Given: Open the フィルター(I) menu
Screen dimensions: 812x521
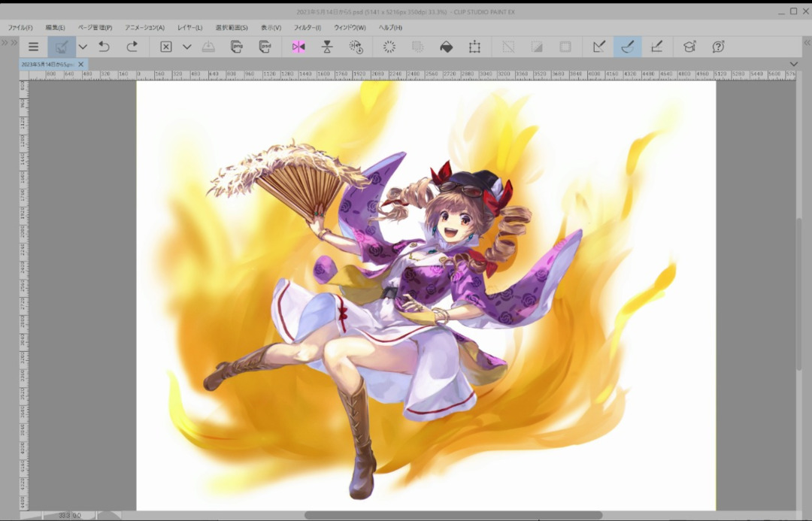Looking at the screenshot, I should (x=307, y=28).
